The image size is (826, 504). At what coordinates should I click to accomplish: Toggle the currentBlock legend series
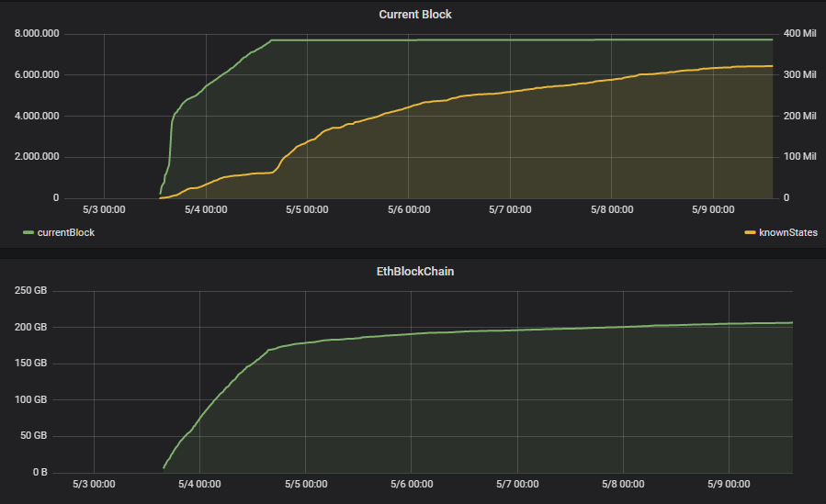(66, 232)
